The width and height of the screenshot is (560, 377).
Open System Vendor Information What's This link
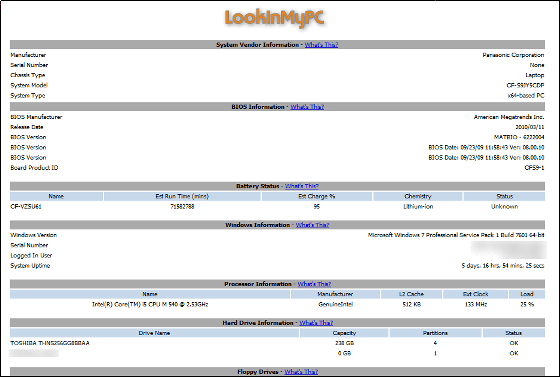click(321, 45)
